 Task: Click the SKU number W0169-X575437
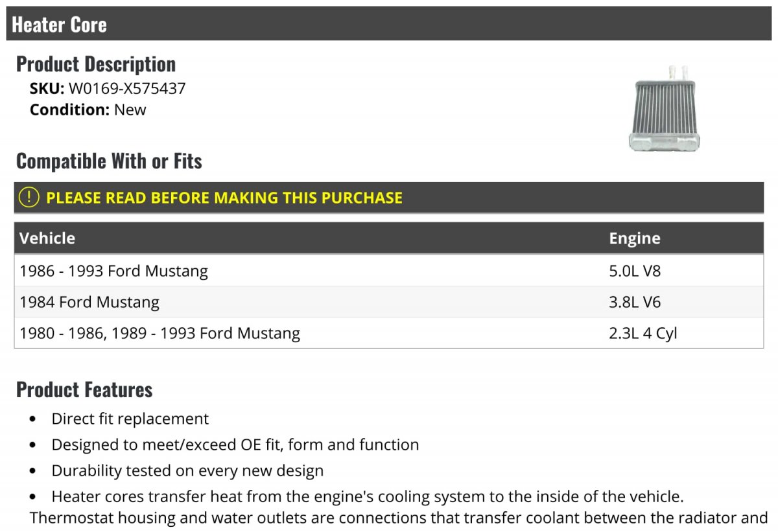[127, 88]
